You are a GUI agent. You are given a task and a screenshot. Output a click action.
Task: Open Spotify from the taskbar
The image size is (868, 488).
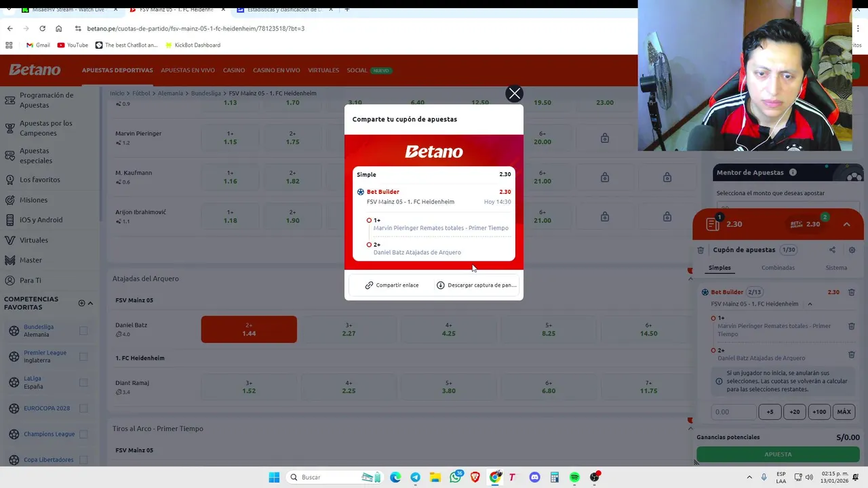tap(574, 477)
